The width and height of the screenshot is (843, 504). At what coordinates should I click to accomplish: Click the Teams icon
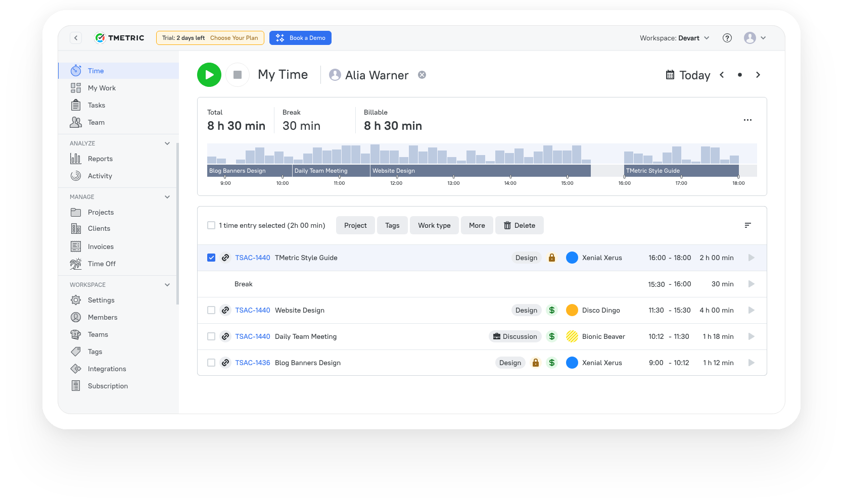(x=76, y=334)
